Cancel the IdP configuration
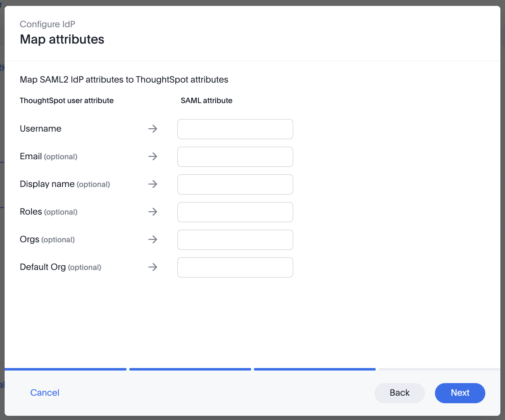Screen dimensions: 505x420 click(45, 393)
